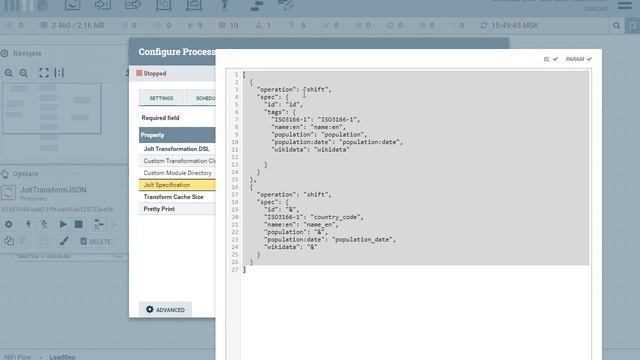Viewport: 640px width, 360px height.
Task: Add an Input Port from the toolbar
Action: (x=102, y=4)
